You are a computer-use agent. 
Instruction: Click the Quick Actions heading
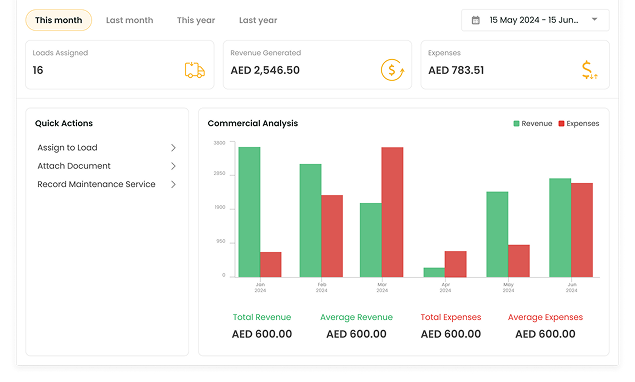64,123
